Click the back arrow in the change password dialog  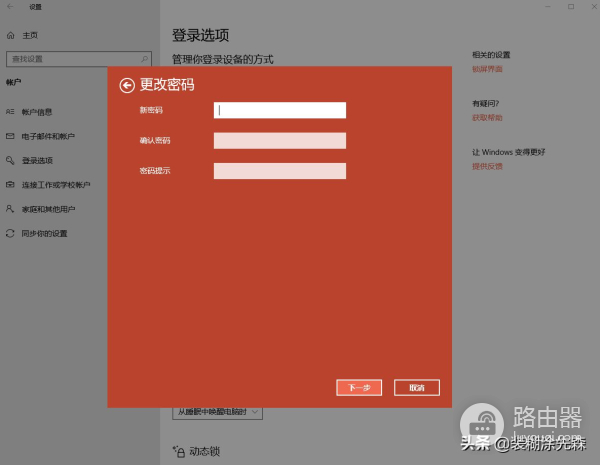point(127,85)
